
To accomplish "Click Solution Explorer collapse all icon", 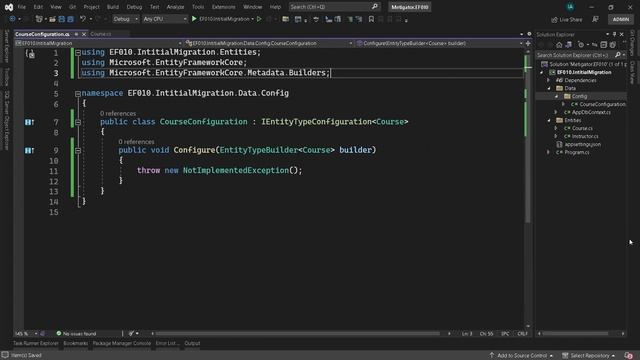I will pos(603,45).
